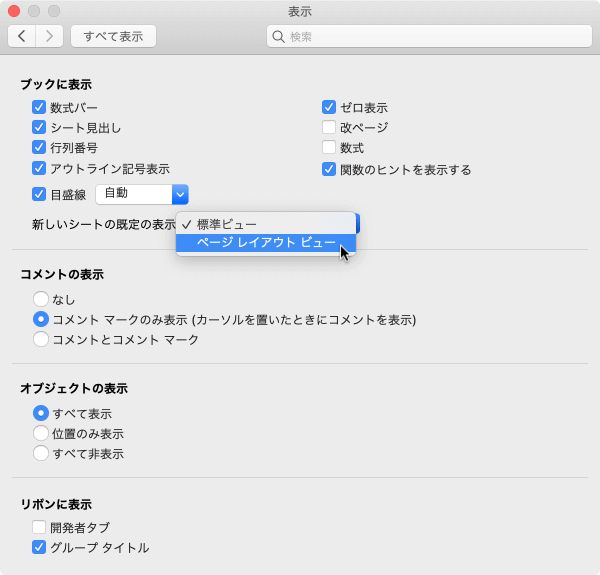
Task: Uncheck the 数式バー checkbox
Action: (x=40, y=107)
